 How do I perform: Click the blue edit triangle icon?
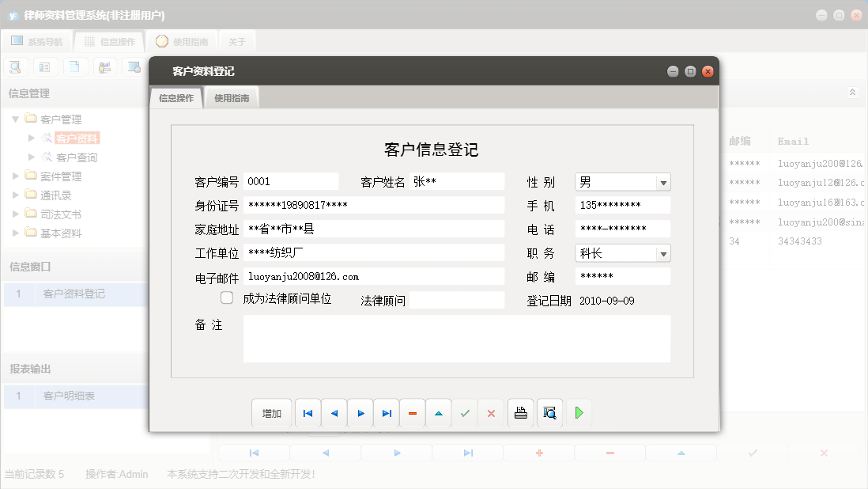pos(438,412)
